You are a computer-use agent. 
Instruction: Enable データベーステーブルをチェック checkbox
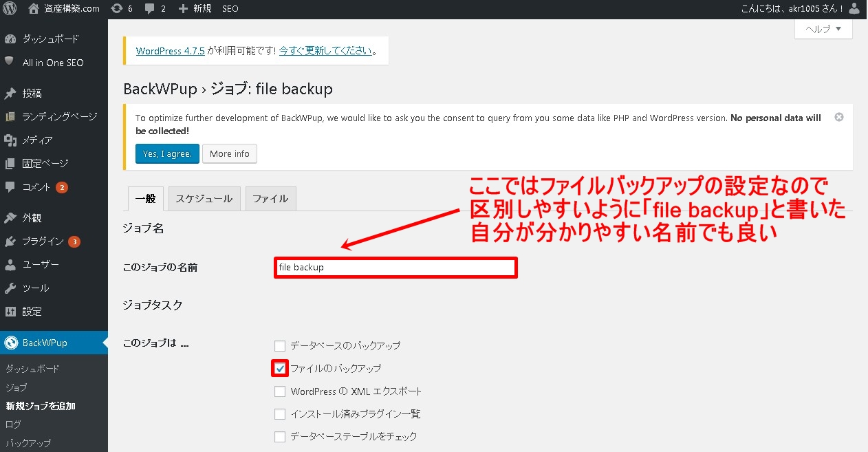(x=280, y=436)
